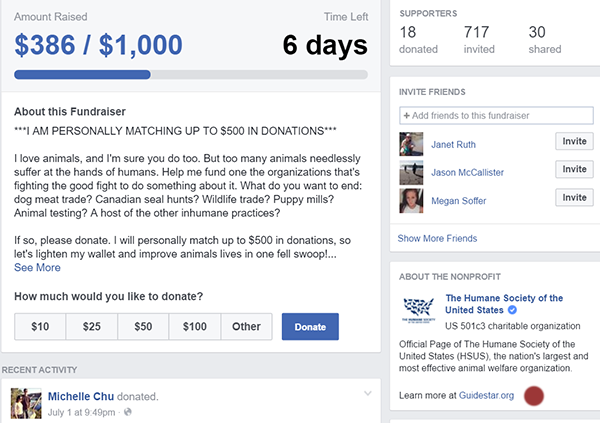This screenshot has width=600, height=423.
Task: Expand list via Show More Friends
Action: [x=437, y=238]
